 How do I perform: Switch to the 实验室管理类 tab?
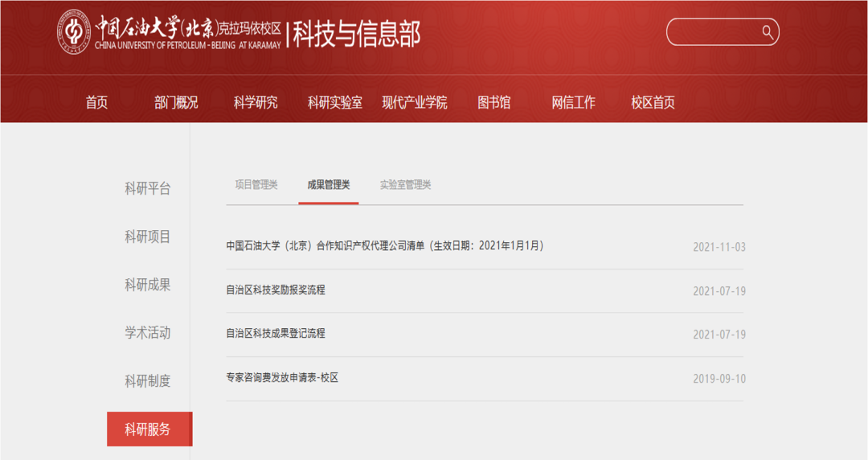(x=406, y=185)
